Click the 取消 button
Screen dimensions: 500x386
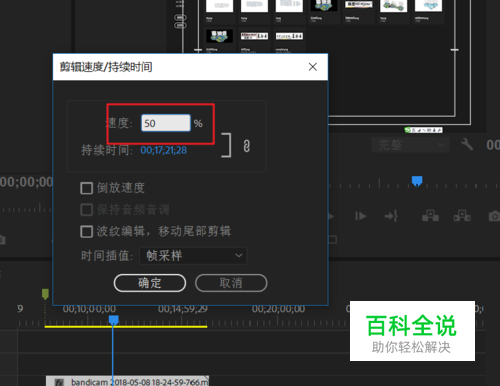coord(231,283)
